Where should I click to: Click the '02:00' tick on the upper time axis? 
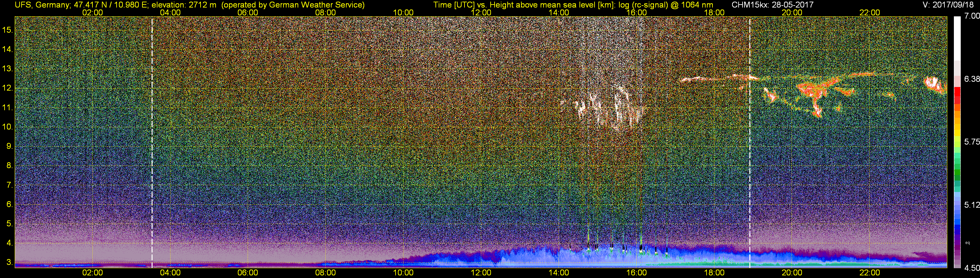click(92, 12)
